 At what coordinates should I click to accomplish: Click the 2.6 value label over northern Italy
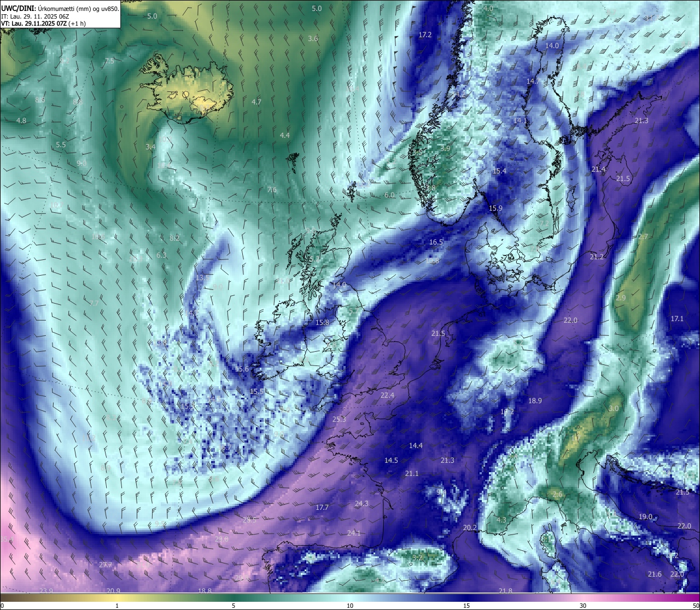click(557, 495)
